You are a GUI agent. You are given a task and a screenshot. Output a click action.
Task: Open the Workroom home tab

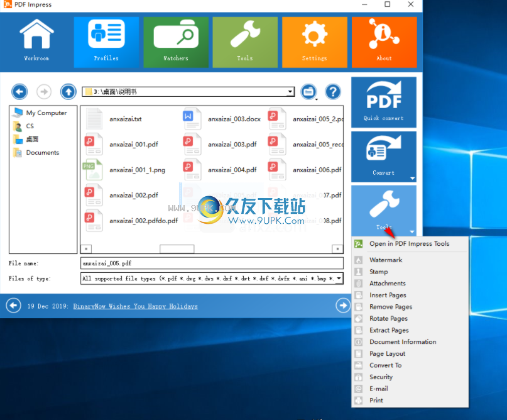[x=37, y=42]
